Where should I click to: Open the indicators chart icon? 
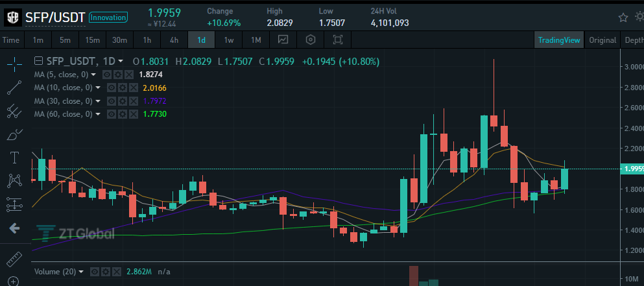(283, 40)
